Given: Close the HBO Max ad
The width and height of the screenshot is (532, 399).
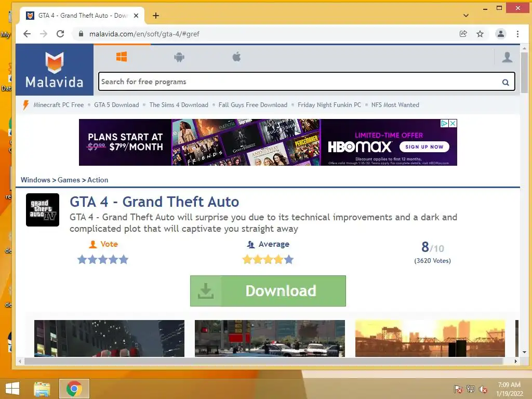Looking at the screenshot, I should (x=453, y=124).
